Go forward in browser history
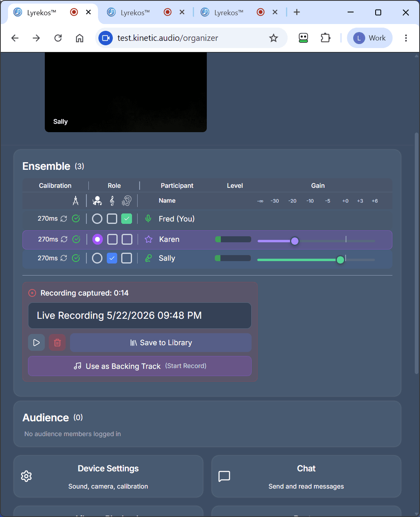The height and width of the screenshot is (517, 420). tap(36, 38)
